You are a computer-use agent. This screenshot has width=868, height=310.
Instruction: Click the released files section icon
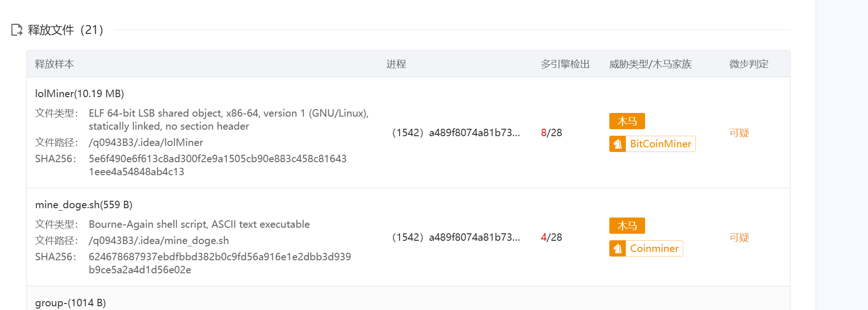pos(17,30)
